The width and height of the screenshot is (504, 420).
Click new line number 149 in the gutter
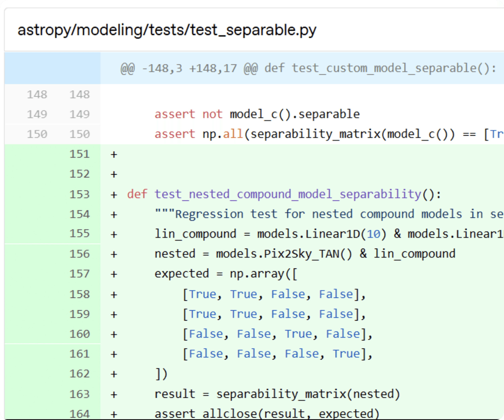pyautogui.click(x=79, y=114)
